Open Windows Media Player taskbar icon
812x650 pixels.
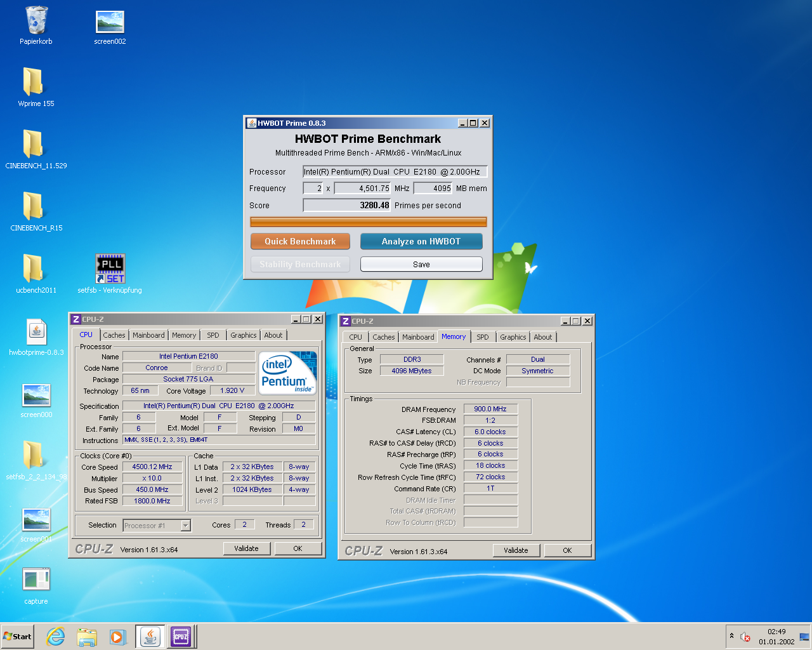(118, 637)
